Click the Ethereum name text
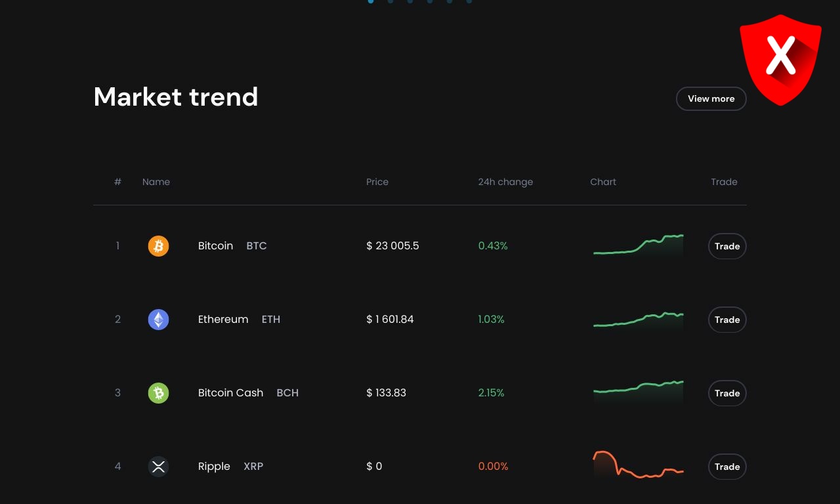This screenshot has height=504, width=840. (223, 320)
